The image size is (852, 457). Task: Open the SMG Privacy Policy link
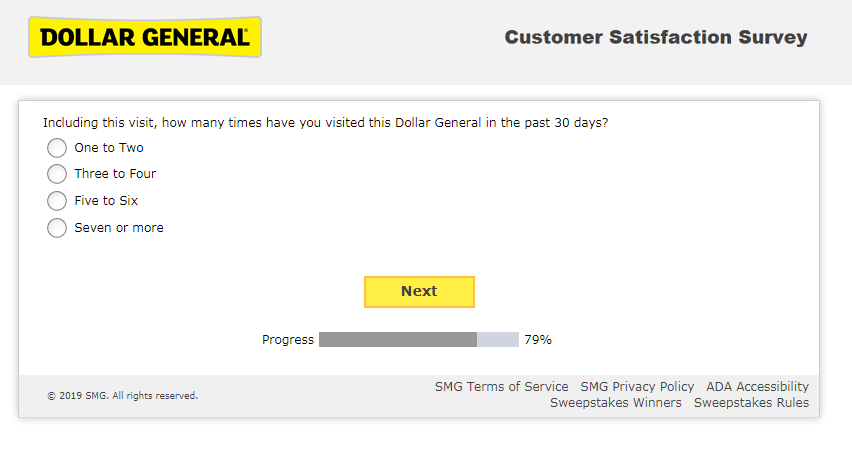(x=637, y=387)
